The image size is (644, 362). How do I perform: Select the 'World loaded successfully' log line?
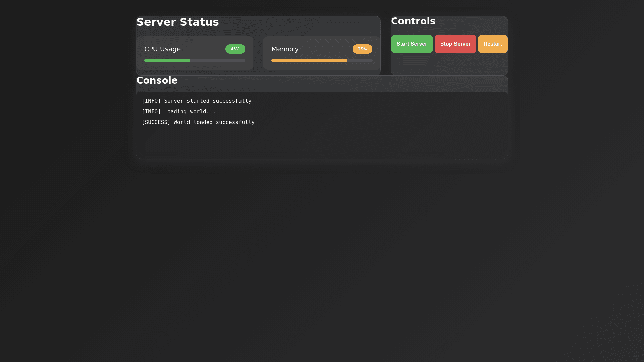[x=198, y=122]
